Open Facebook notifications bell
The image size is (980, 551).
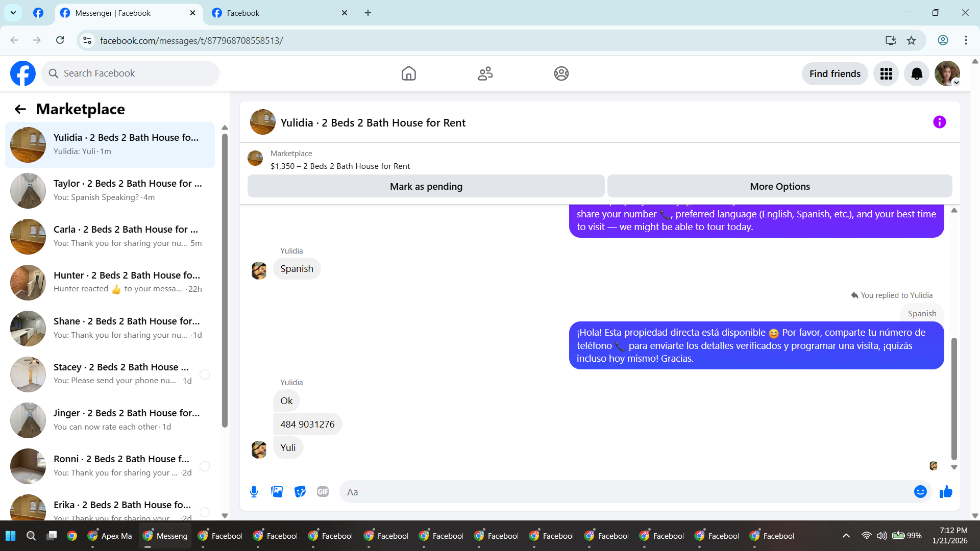tap(916, 74)
